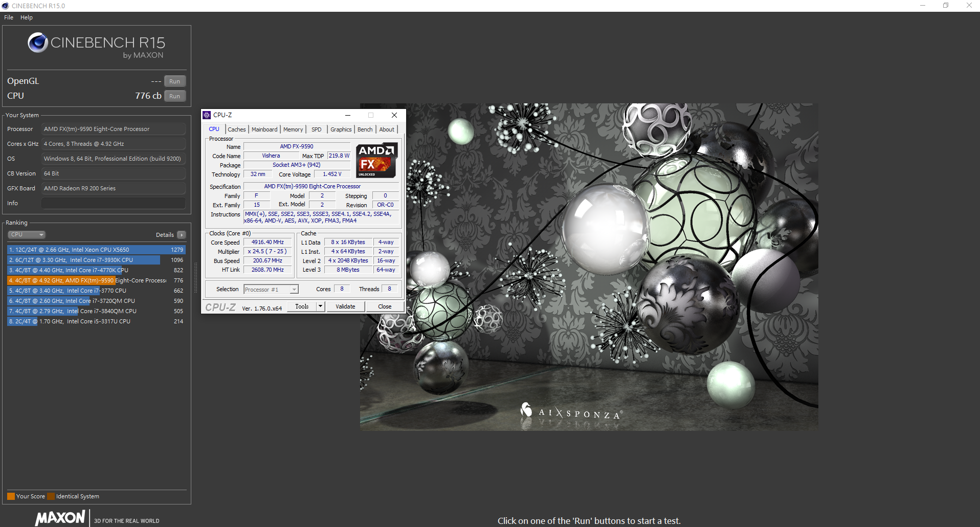Screen dimensions: 980x527
Task: Switch to the Memory tab in CPU-Z
Action: point(293,129)
